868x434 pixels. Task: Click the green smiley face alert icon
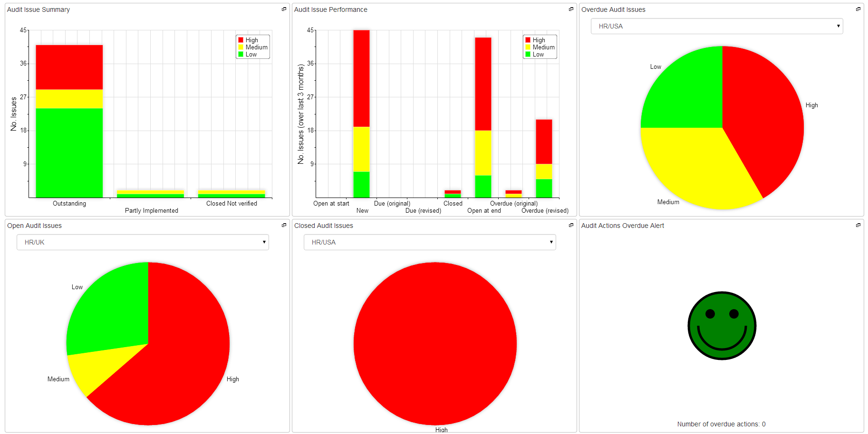point(722,326)
